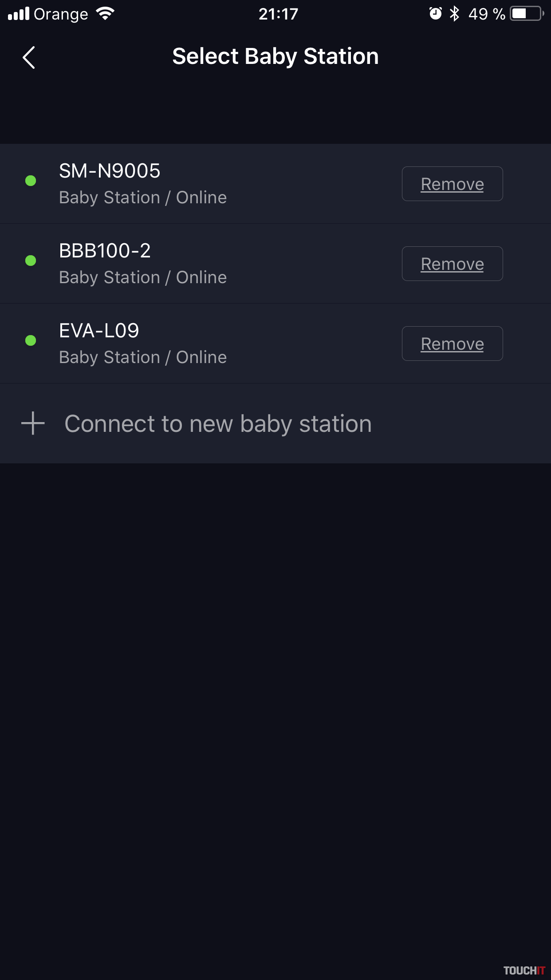Tap the Select Baby Station title

click(x=275, y=56)
